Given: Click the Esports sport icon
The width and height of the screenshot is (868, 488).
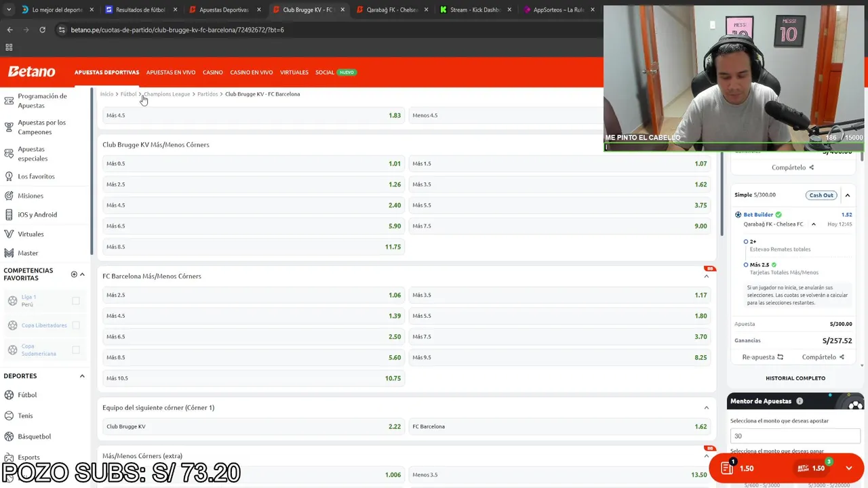Looking at the screenshot, I should click(9, 457).
